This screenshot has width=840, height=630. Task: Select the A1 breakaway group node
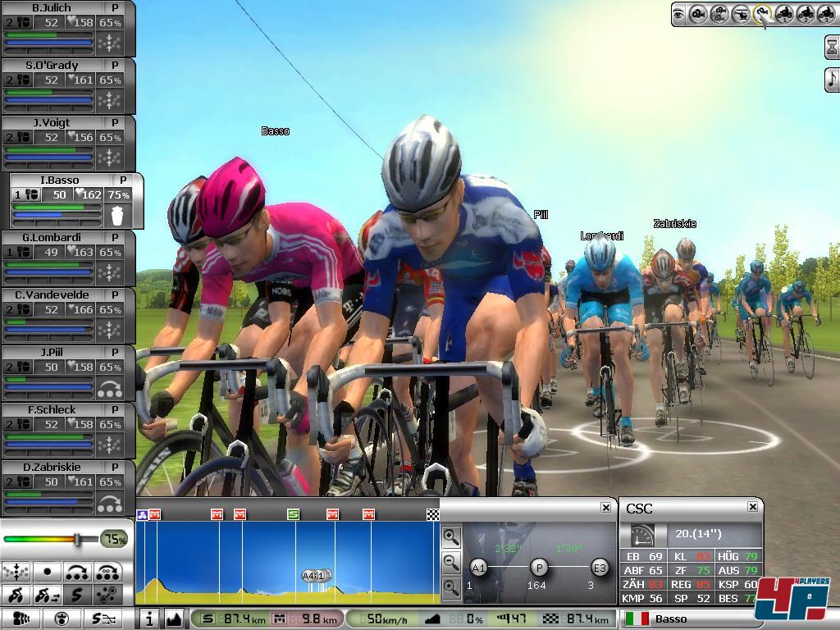coord(478,568)
